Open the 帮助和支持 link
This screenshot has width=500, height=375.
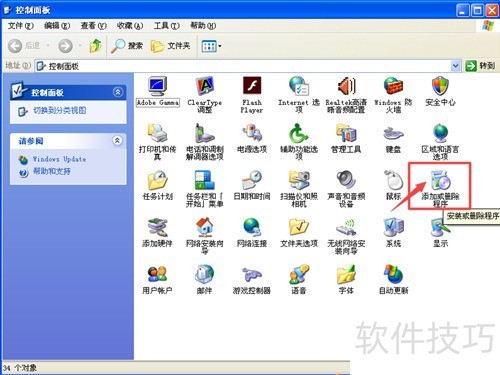click(52, 171)
